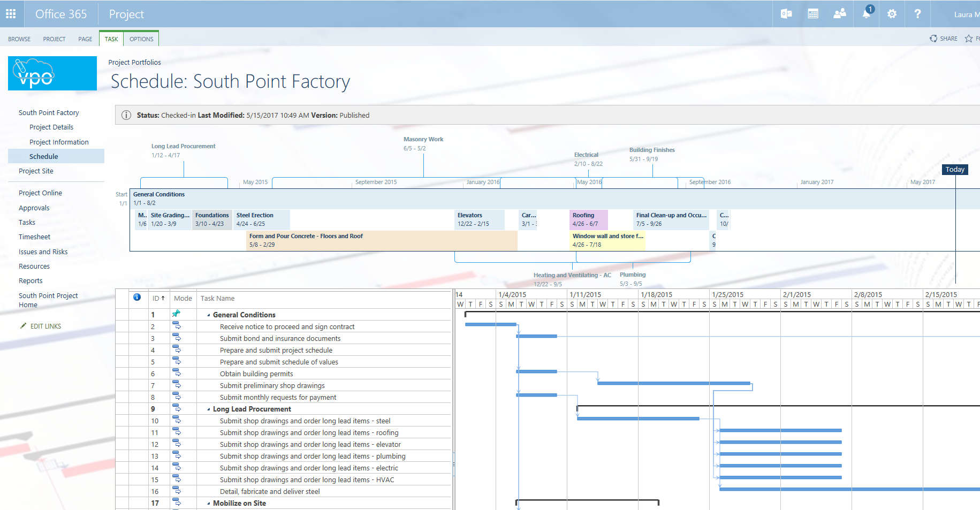This screenshot has height=510, width=980.
Task: Open the PROJECT ribbon tab
Action: (54, 39)
